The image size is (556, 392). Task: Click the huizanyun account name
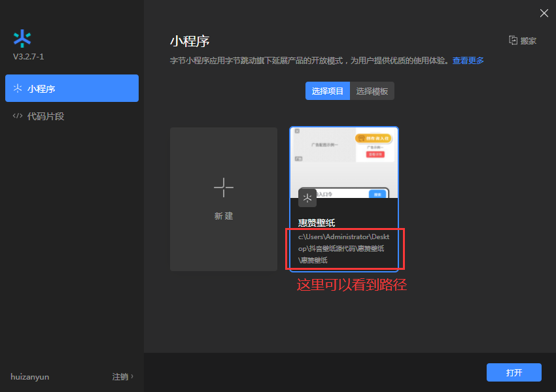pos(30,376)
